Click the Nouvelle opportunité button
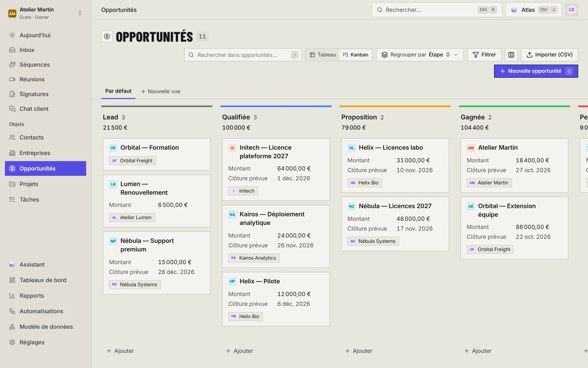This screenshot has height=368, width=588. coord(536,71)
